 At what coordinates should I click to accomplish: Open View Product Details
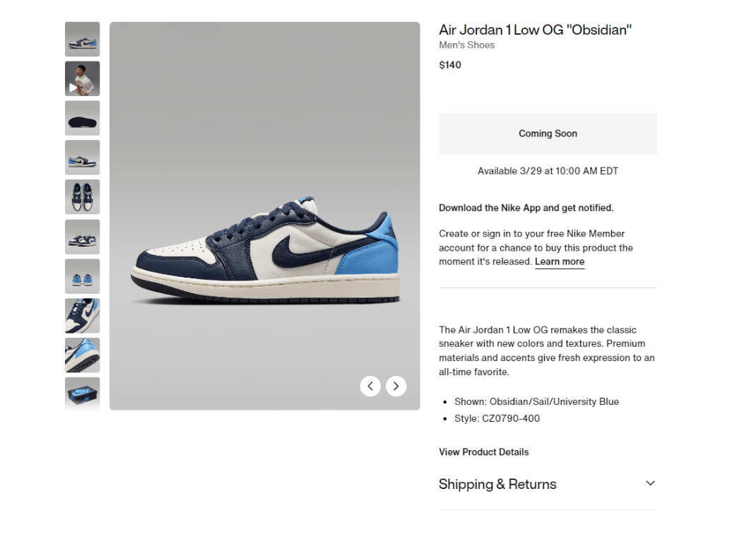pyautogui.click(x=483, y=452)
